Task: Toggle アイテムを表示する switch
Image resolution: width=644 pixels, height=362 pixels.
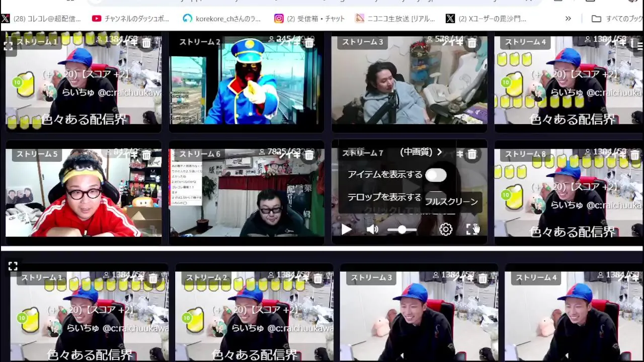Action: click(436, 175)
